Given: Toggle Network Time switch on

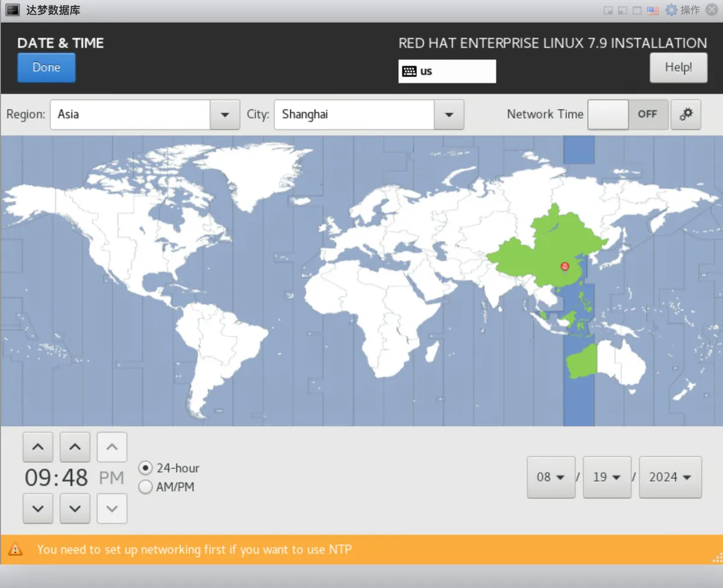Looking at the screenshot, I should coord(628,114).
